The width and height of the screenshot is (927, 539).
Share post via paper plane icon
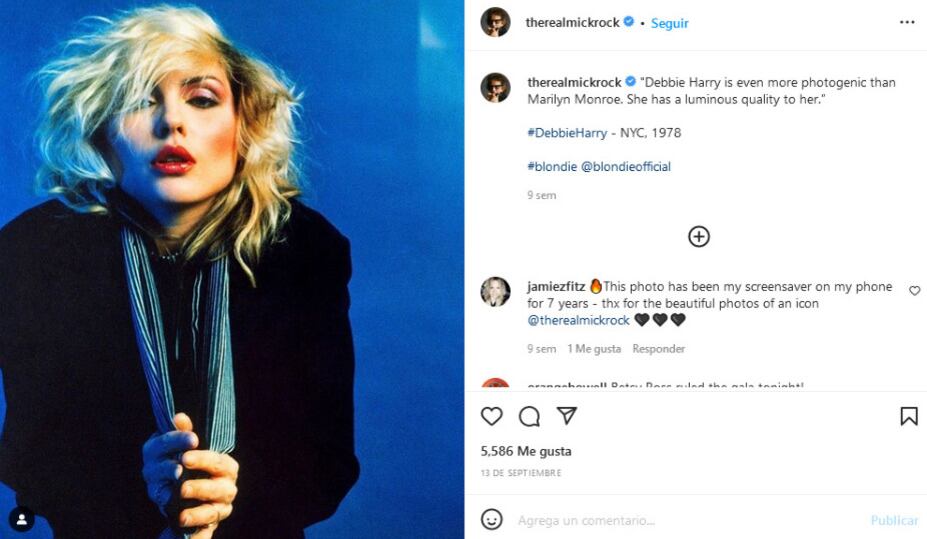567,416
